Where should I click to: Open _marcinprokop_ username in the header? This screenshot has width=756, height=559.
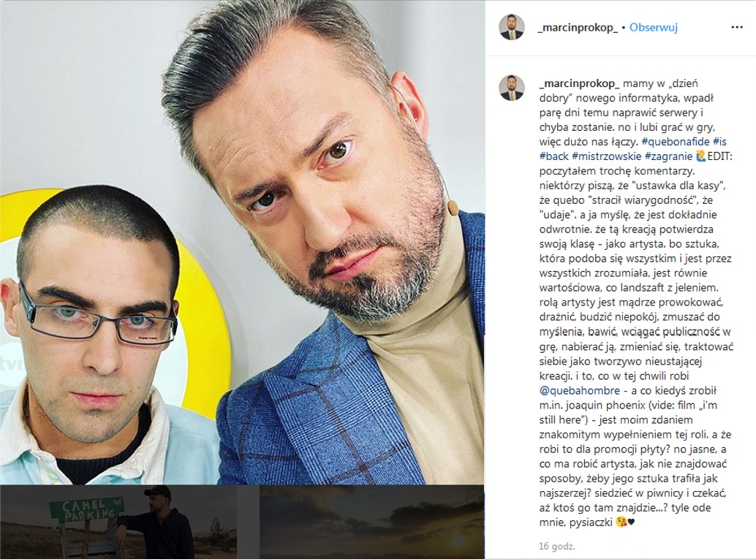point(578,28)
